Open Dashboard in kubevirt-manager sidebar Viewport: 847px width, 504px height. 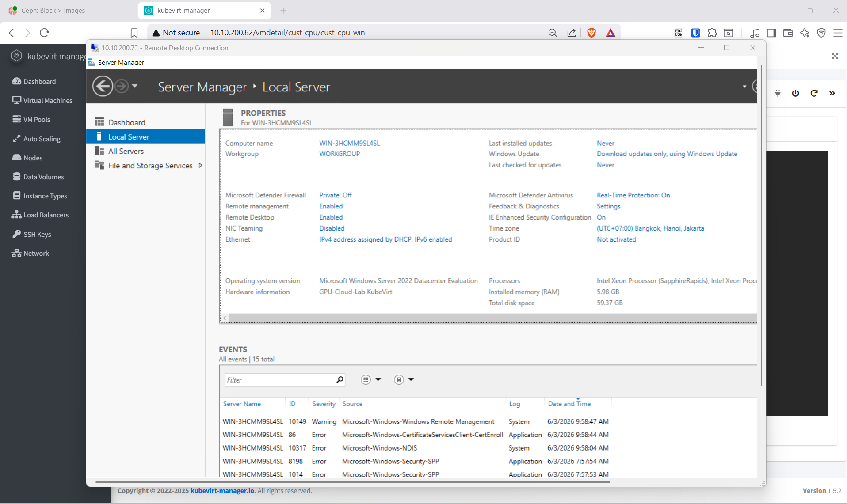[34, 81]
